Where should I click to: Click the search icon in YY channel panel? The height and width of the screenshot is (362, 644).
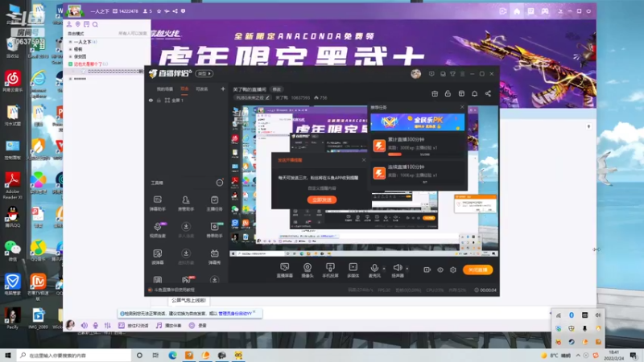click(95, 24)
